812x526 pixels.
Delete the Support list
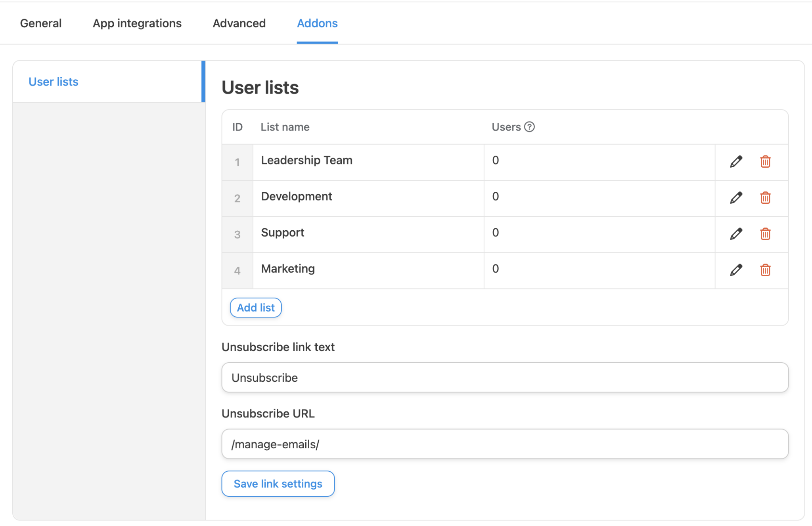point(765,234)
